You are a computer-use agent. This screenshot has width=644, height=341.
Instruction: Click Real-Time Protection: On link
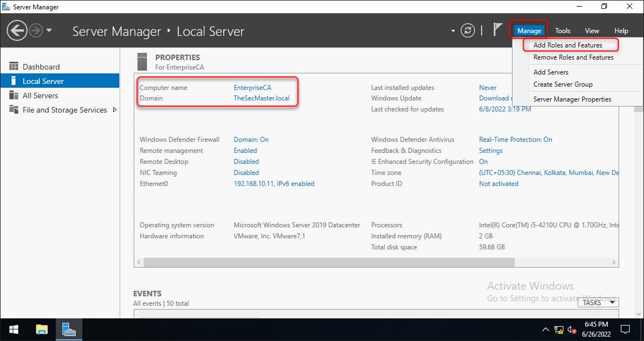(515, 140)
